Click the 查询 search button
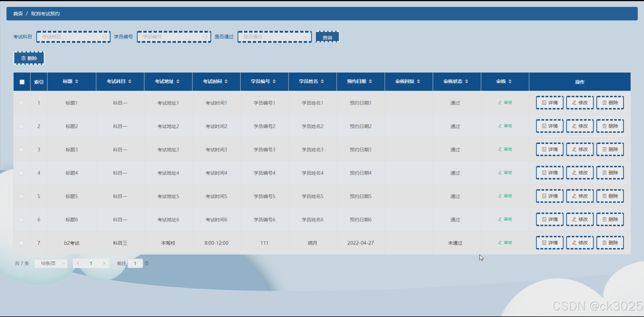The height and width of the screenshot is (317, 644). tap(327, 37)
